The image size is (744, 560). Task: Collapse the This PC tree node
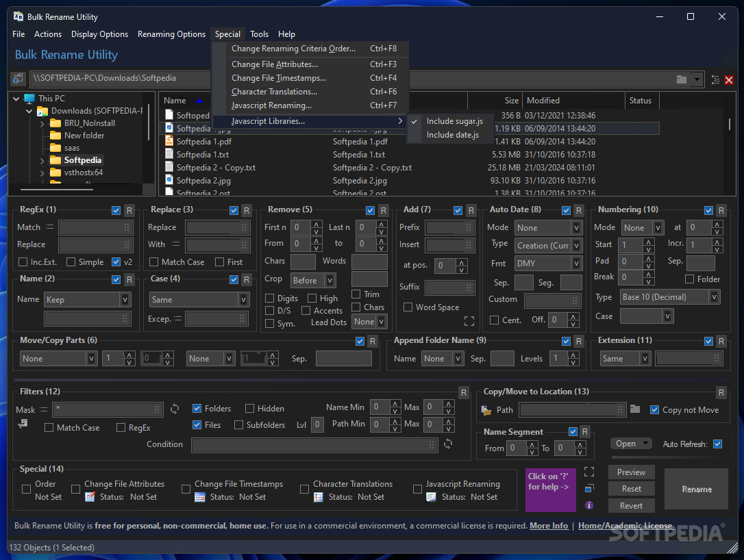pyautogui.click(x=16, y=99)
